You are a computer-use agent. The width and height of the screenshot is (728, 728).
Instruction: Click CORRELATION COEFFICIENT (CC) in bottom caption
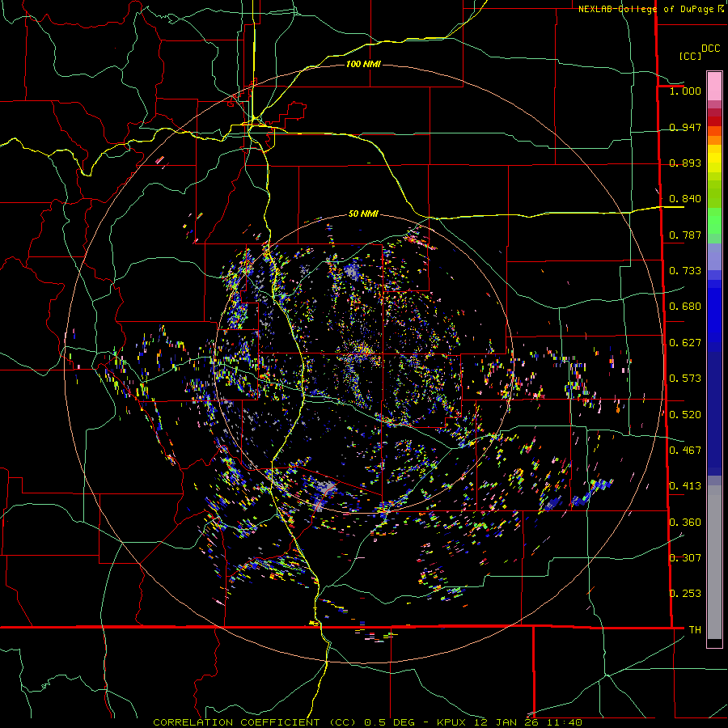(255, 722)
